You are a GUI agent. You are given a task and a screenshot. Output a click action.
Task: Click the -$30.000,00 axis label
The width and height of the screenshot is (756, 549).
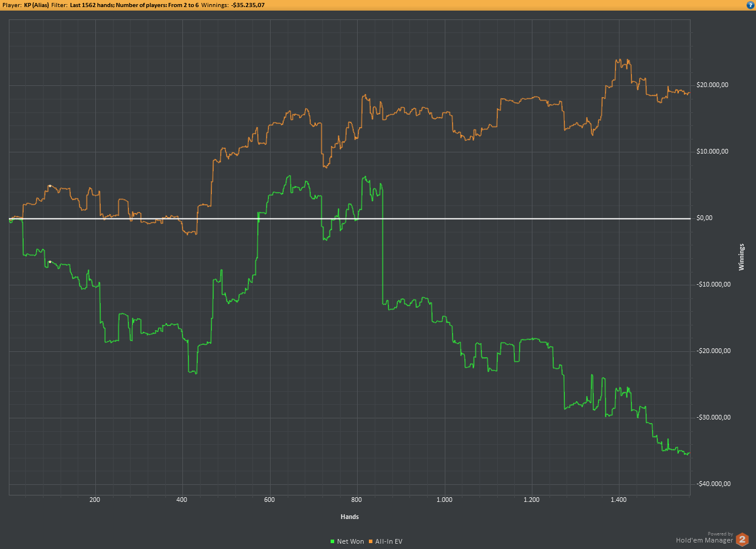point(714,418)
